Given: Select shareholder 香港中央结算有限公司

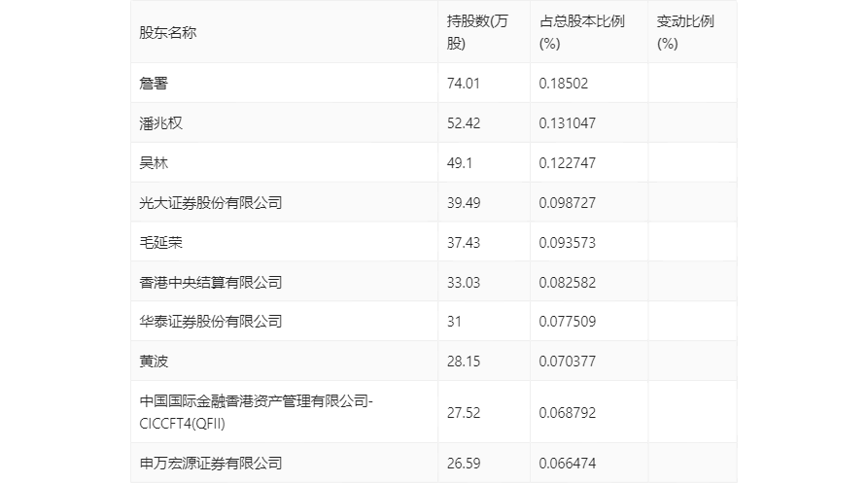Looking at the screenshot, I should [210, 283].
